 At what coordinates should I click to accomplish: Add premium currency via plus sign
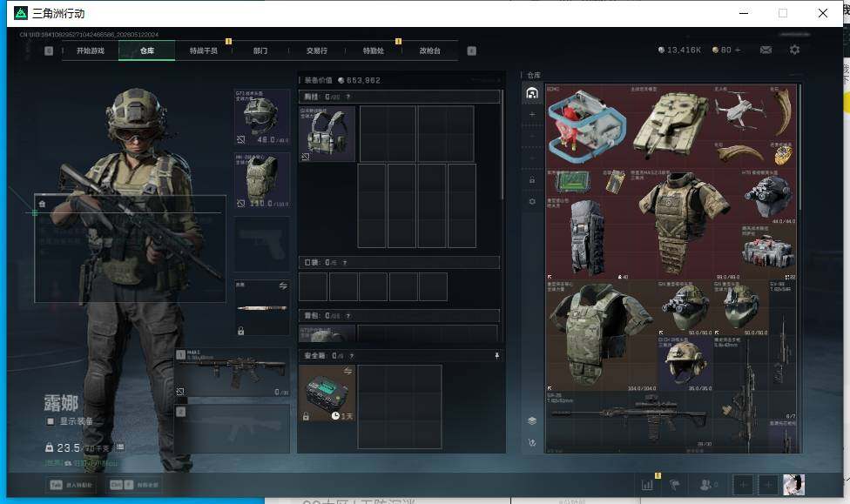click(x=738, y=50)
